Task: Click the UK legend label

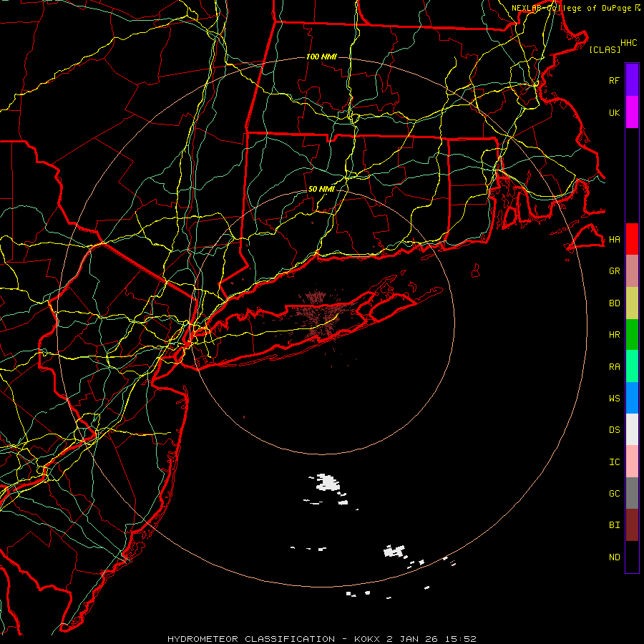Action: point(614,112)
